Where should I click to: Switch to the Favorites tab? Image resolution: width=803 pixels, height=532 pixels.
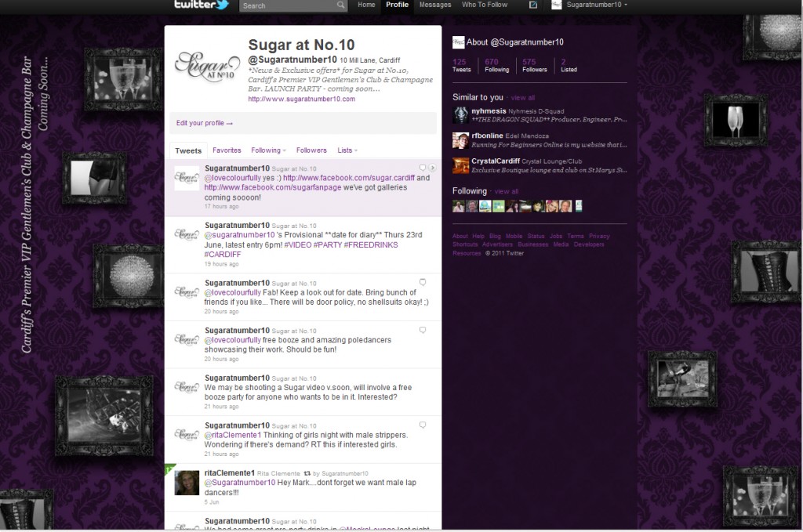[227, 150]
